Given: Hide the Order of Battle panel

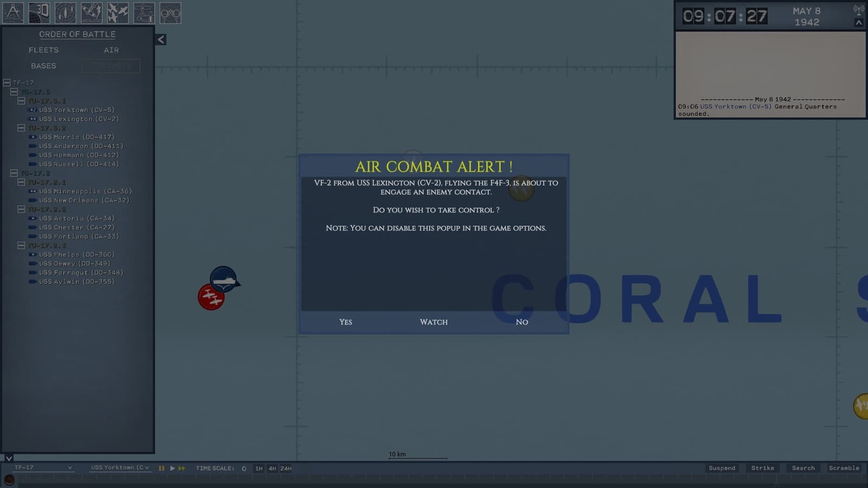Looking at the screenshot, I should point(161,40).
